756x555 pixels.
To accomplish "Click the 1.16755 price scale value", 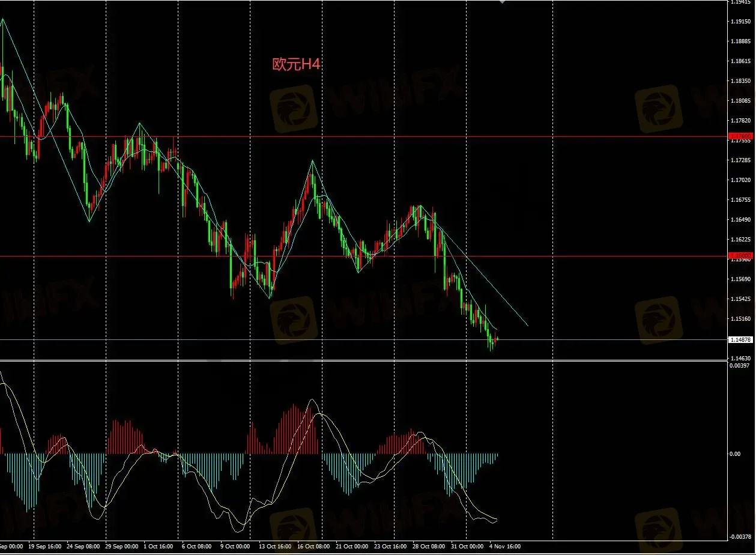I will pyautogui.click(x=740, y=200).
